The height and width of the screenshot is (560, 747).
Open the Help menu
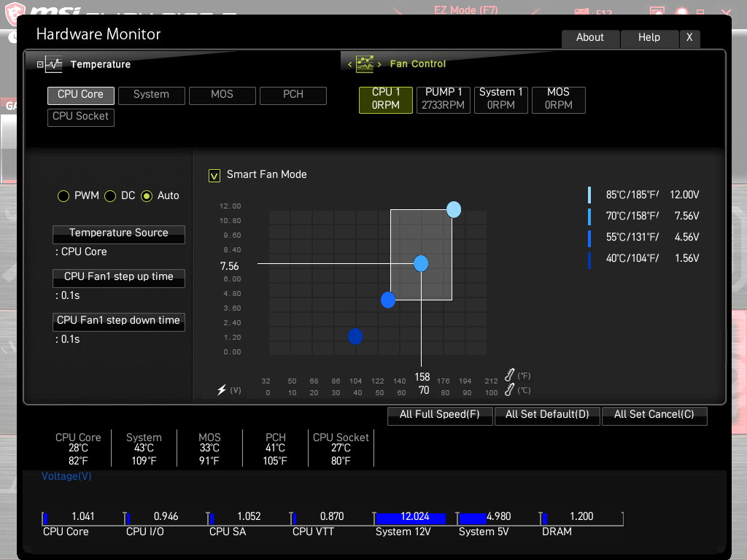point(649,38)
